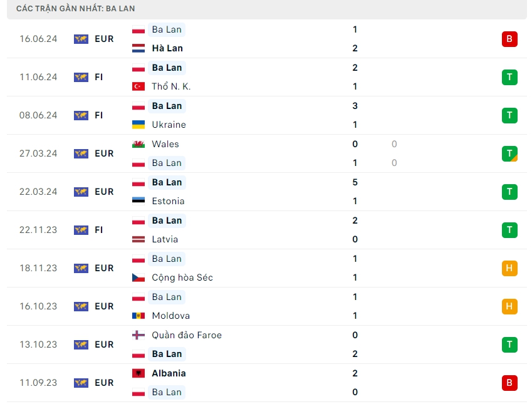Click the EUR competition label for 22.03.24
Image resolution: width=532 pixels, height=404 pixels.
[104, 192]
